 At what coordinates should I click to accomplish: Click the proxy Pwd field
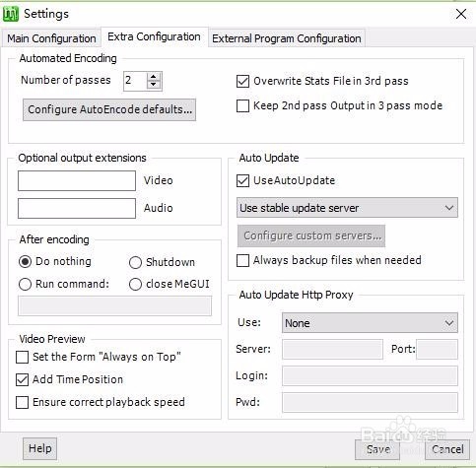pos(370,402)
